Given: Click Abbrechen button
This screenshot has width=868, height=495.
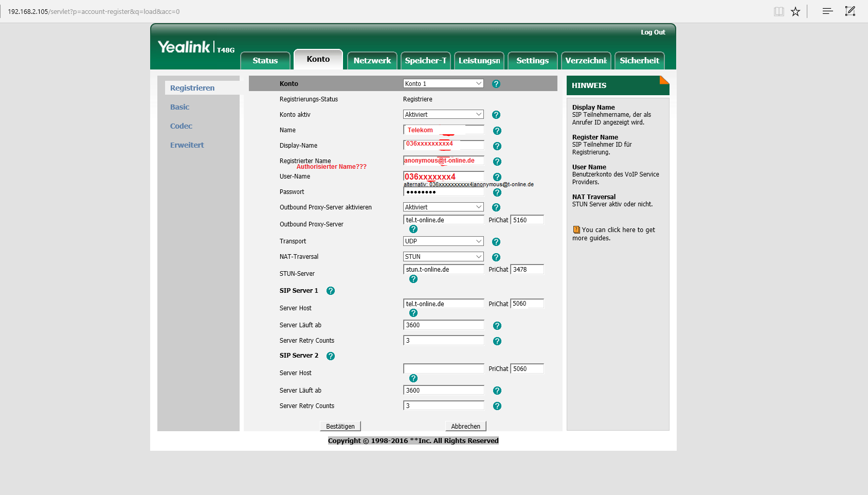Looking at the screenshot, I should [466, 426].
